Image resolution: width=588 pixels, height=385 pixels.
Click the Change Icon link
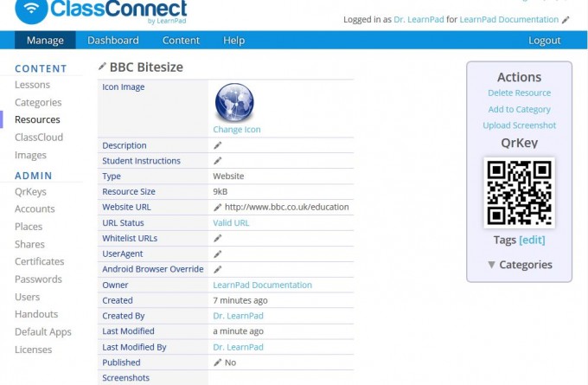[x=237, y=130]
